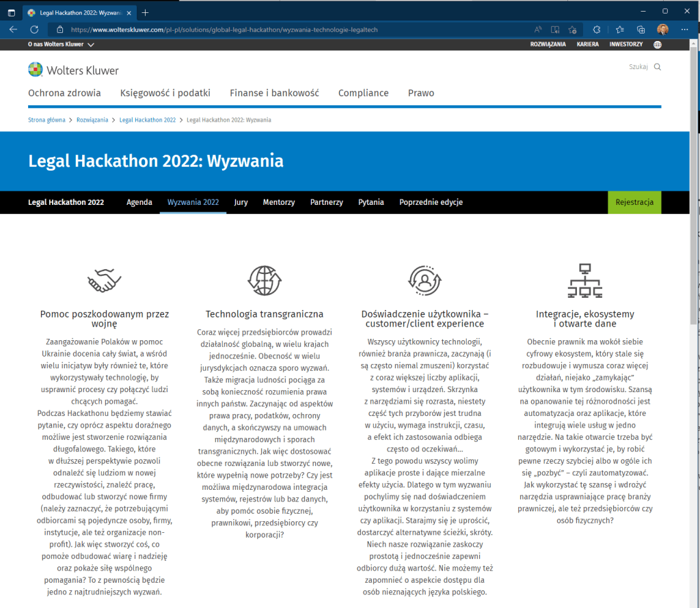Viewport: 700px width, 608px height.
Task: Switch to the Mentorzy tab
Action: click(278, 202)
